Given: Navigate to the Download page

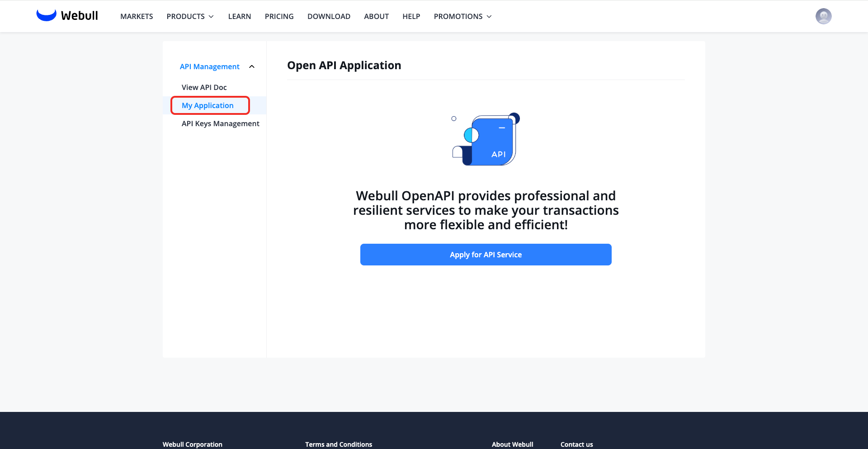Looking at the screenshot, I should pyautogui.click(x=329, y=16).
